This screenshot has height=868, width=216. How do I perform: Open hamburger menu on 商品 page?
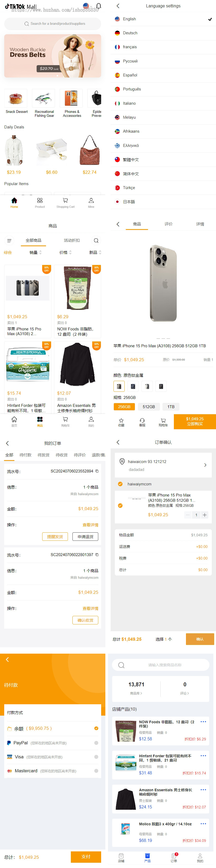tap(9, 240)
